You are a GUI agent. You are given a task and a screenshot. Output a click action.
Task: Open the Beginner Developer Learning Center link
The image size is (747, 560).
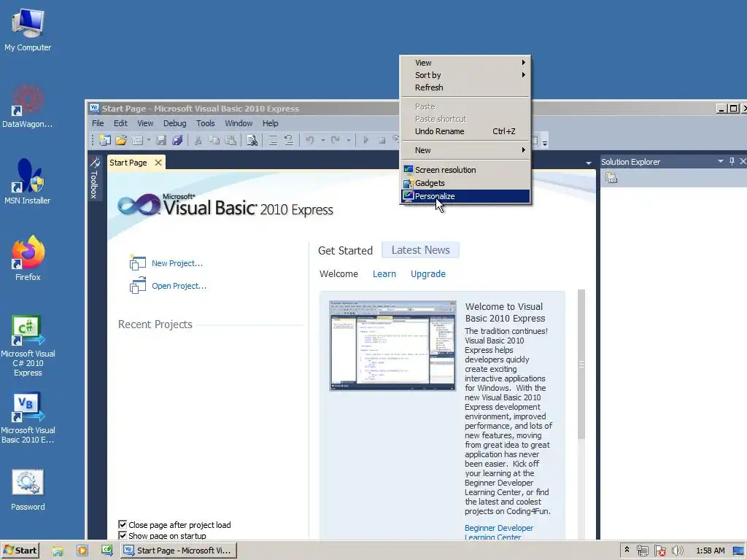499,532
